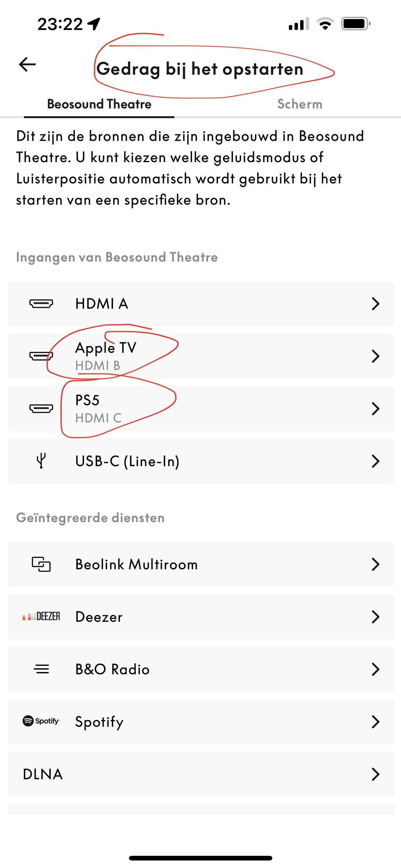Expand the PS5 HDMI C chevron
The image size is (401, 868).
pyautogui.click(x=375, y=408)
